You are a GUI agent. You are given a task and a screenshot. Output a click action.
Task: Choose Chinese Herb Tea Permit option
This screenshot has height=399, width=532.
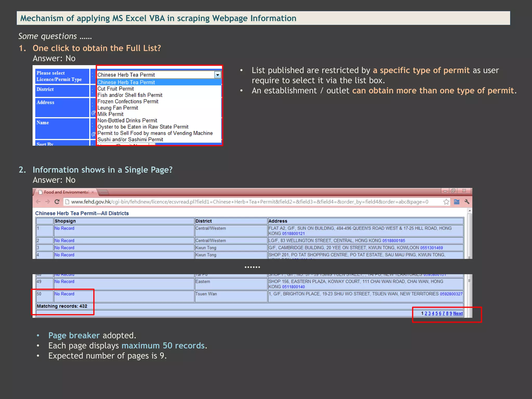click(x=159, y=82)
